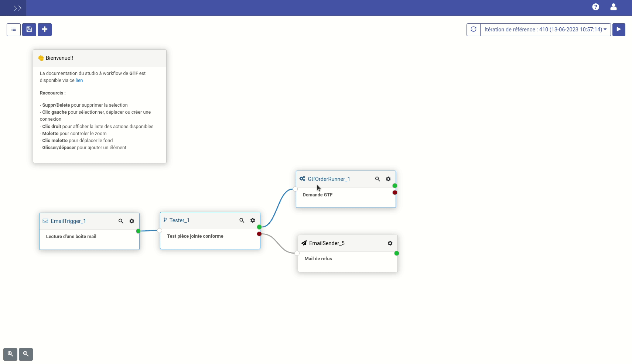Click Tester_1 red failure output port
The width and height of the screenshot is (632, 364).
click(259, 234)
